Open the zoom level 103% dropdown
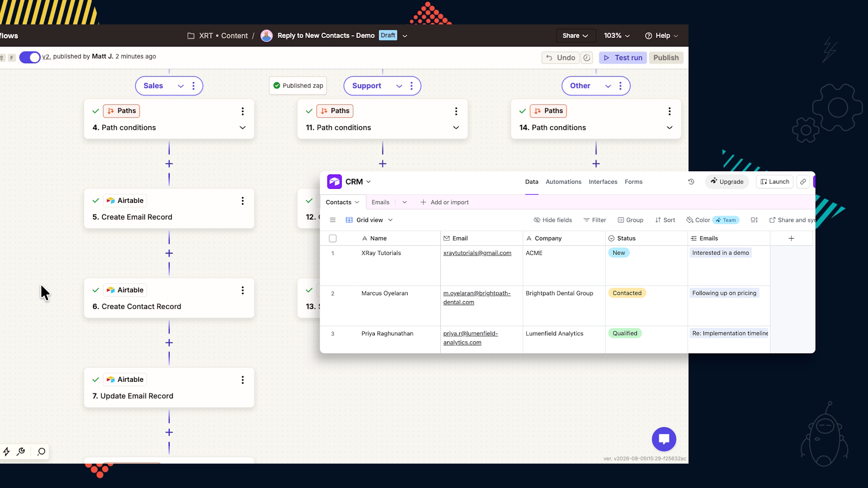 pos(617,36)
